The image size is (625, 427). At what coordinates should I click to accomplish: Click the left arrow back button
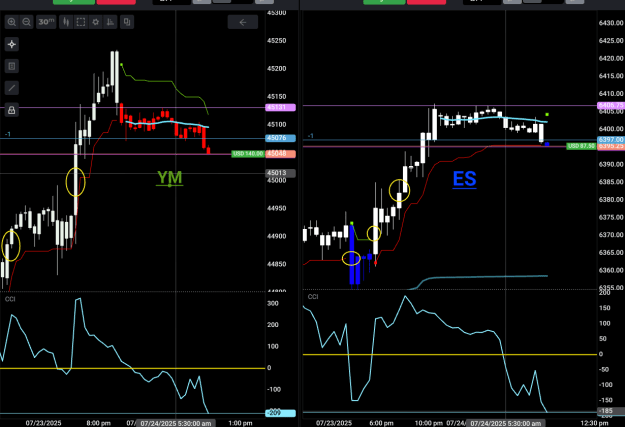pyautogui.click(x=243, y=22)
